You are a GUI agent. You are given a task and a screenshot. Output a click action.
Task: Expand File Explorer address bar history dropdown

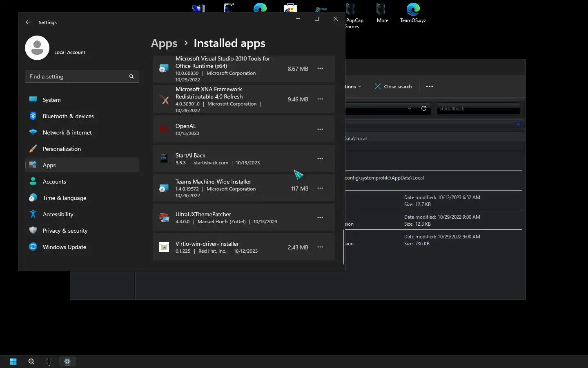[x=409, y=108]
